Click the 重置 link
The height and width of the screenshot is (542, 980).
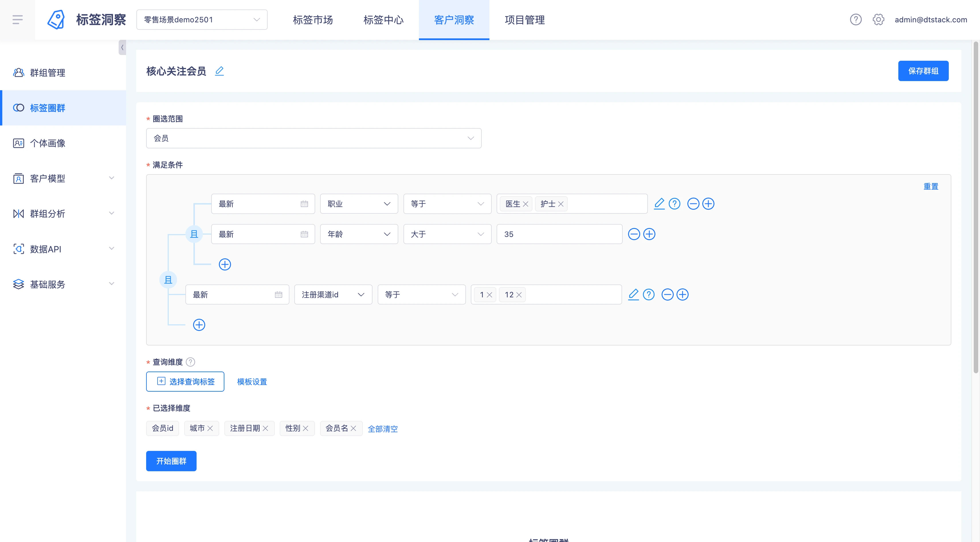coord(930,186)
